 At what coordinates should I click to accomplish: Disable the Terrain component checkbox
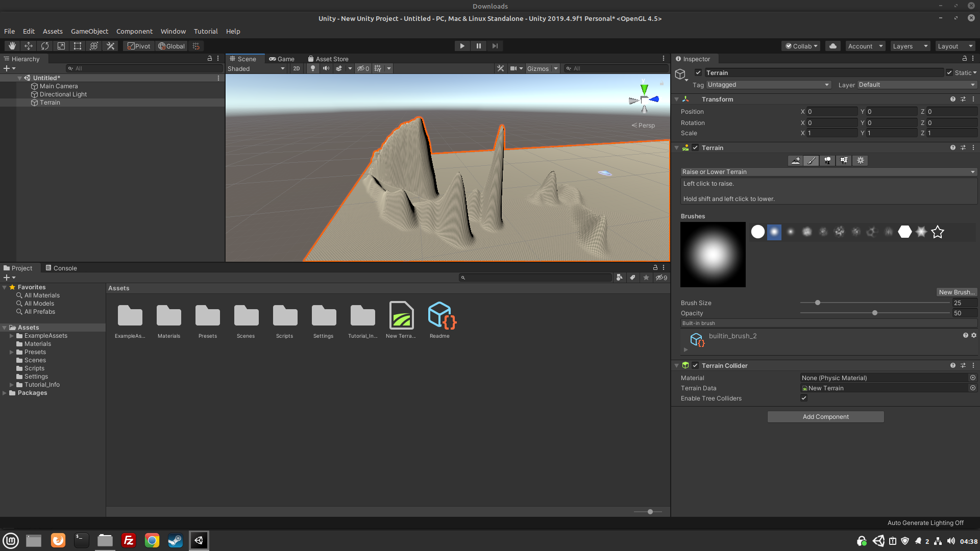[x=695, y=147]
